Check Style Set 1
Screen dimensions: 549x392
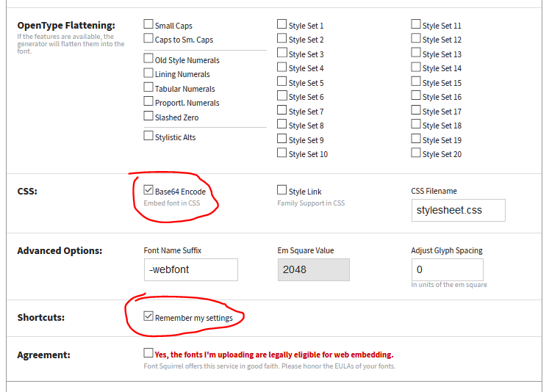[x=282, y=24]
